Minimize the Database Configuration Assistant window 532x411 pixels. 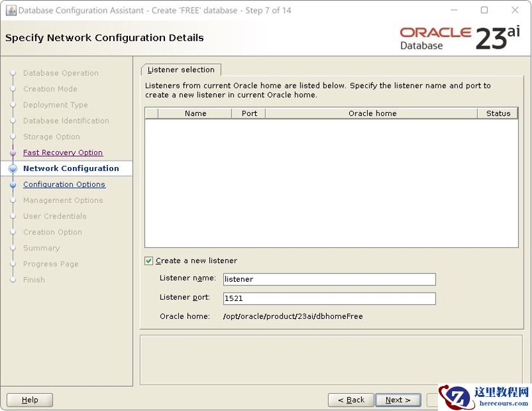pyautogui.click(x=454, y=10)
